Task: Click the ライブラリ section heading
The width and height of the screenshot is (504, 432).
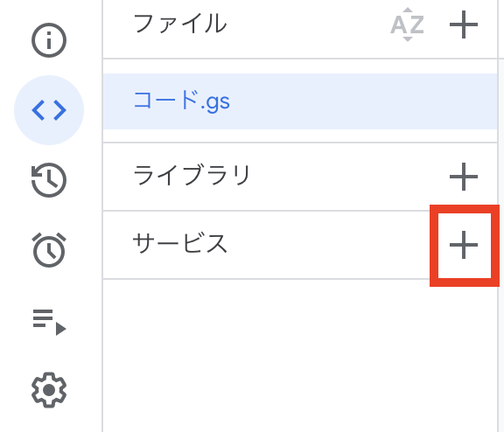Action: pos(192,175)
